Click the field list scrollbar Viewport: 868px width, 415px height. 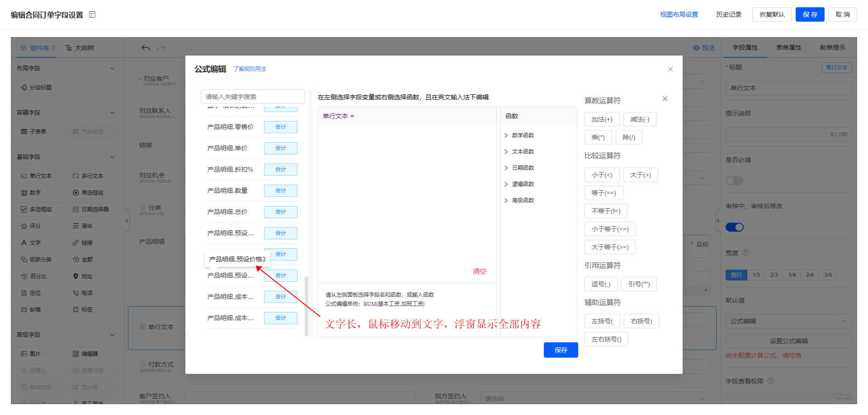307,306
